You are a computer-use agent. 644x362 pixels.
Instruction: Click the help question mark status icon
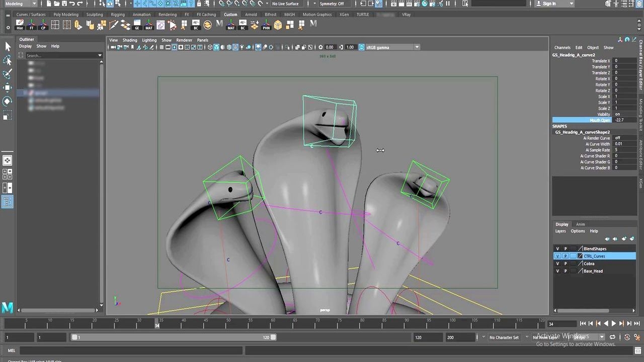(191, 4)
